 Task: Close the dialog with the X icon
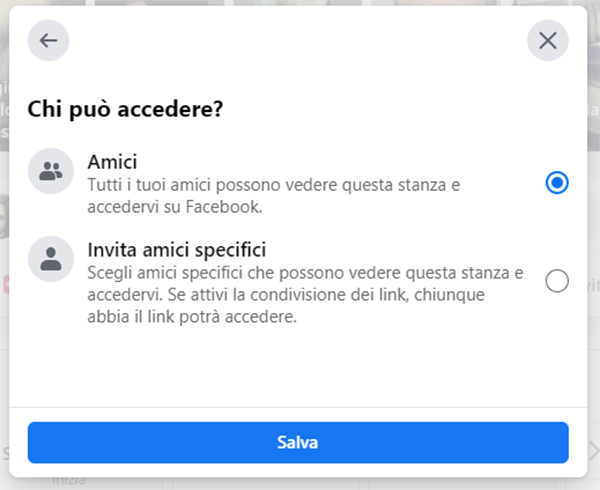pos(547,41)
